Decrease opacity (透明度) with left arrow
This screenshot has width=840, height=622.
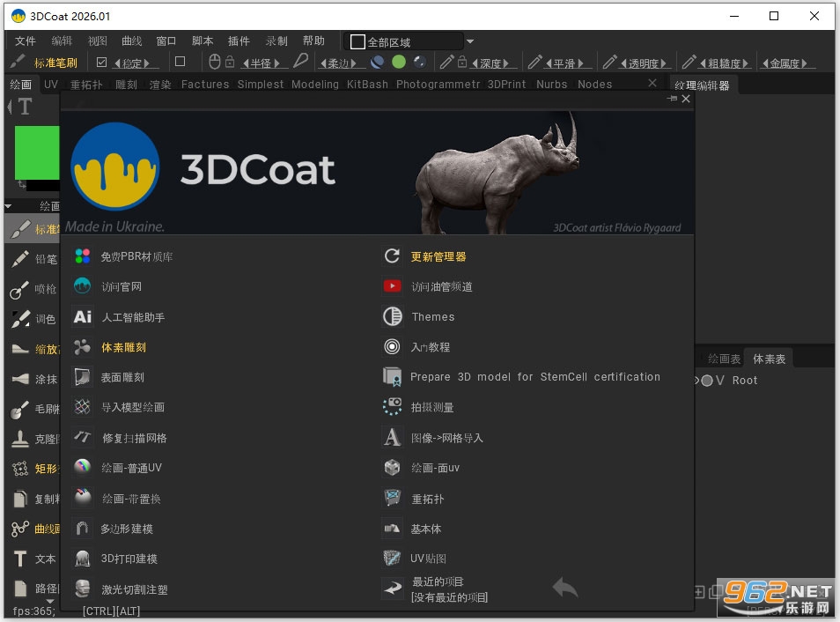coord(623,63)
